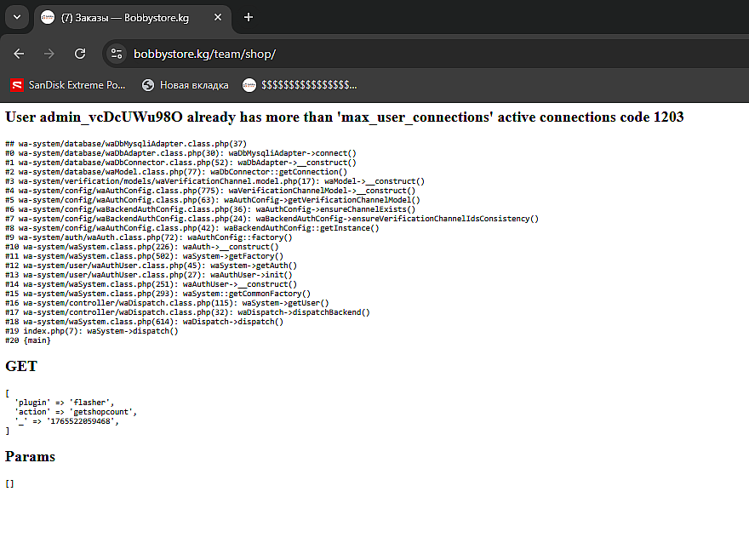Click the browser back arrow
Image resolution: width=749 pixels, height=560 pixels.
(19, 54)
